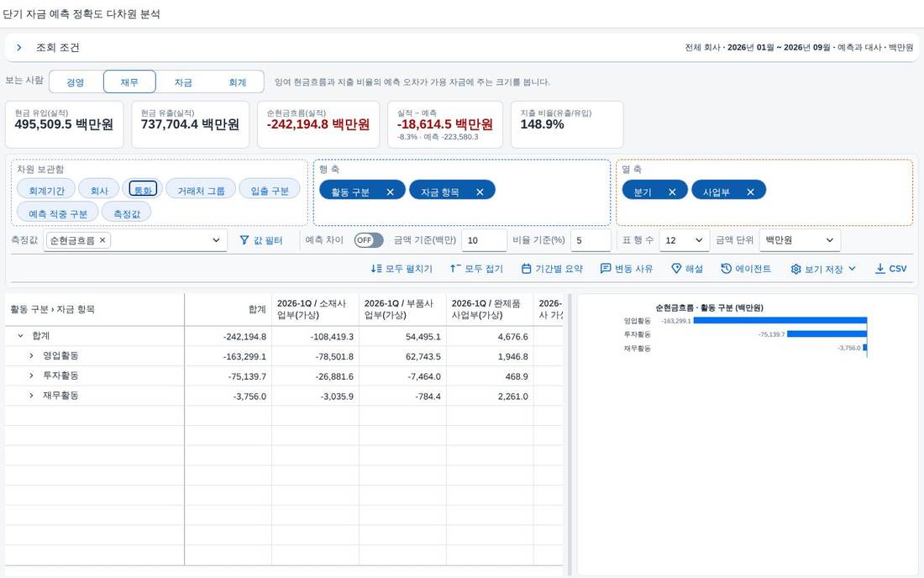The height and width of the screenshot is (578, 924).
Task: Switch to the 자금 viewer tab
Action: [x=183, y=81]
